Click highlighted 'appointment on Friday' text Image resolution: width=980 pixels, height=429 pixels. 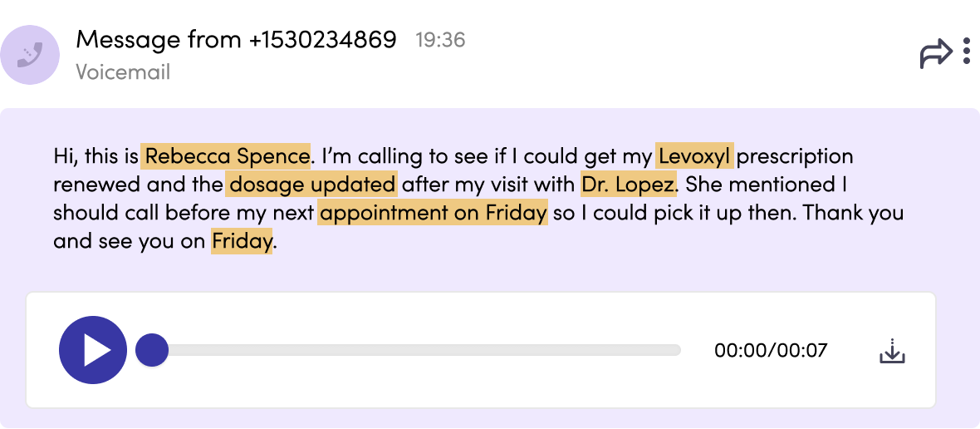[x=433, y=213]
